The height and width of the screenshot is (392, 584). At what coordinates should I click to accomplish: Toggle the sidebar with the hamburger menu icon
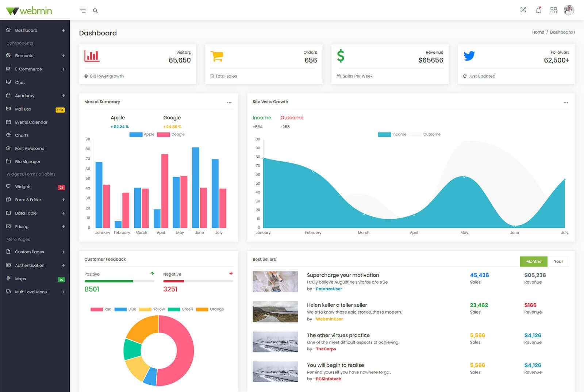tap(82, 11)
